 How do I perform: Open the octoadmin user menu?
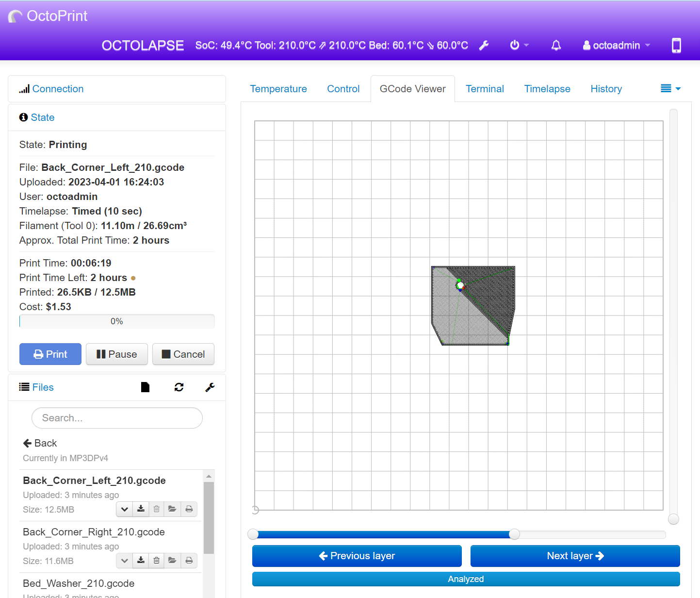tap(616, 46)
